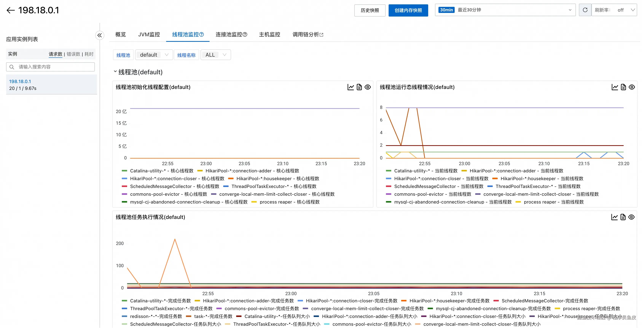Click the back arrow beside 198.18.0.1

click(10, 10)
